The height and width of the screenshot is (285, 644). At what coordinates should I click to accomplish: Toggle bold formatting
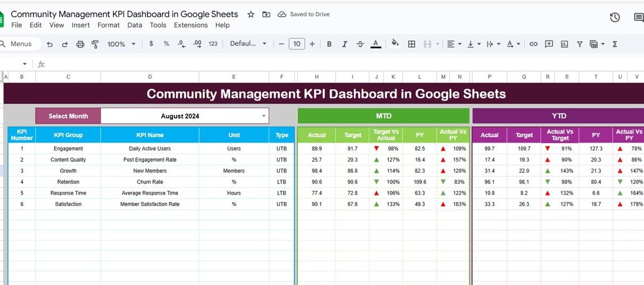[x=329, y=44]
